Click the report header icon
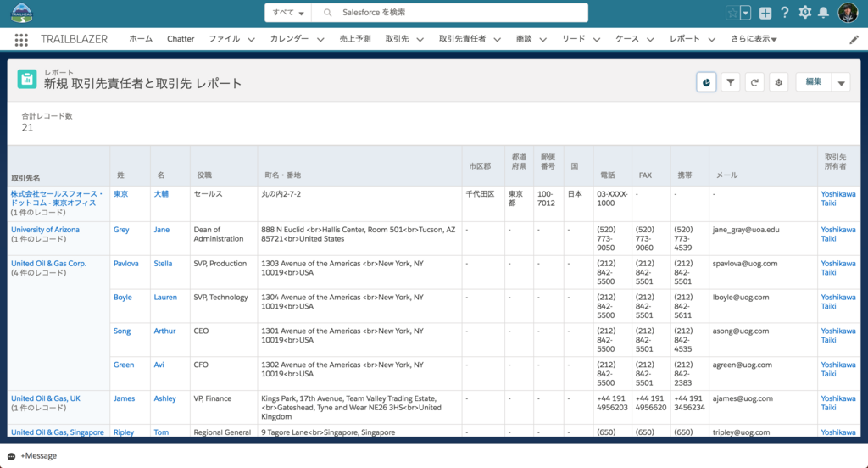 (x=26, y=79)
